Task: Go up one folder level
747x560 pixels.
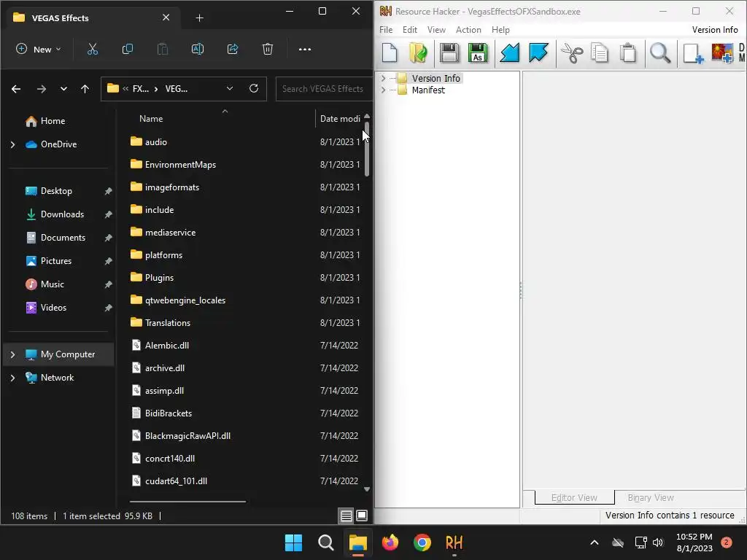Action: coord(85,88)
